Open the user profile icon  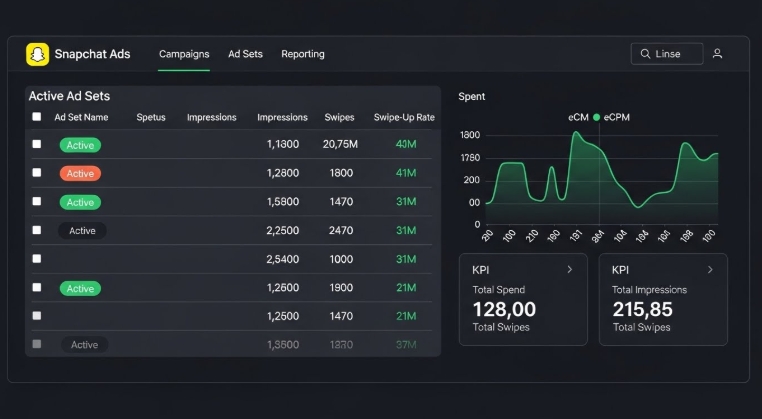click(717, 54)
